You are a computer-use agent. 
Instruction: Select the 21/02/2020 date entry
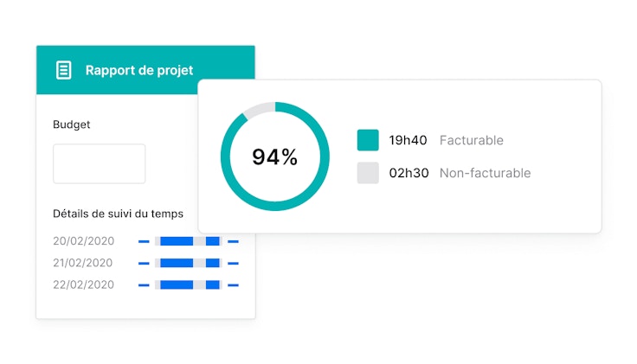(83, 263)
